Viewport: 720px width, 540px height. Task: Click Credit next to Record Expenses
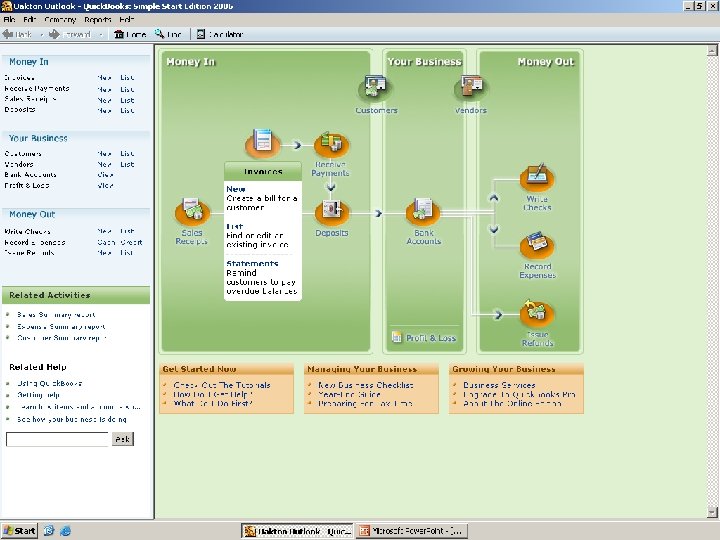pos(131,242)
